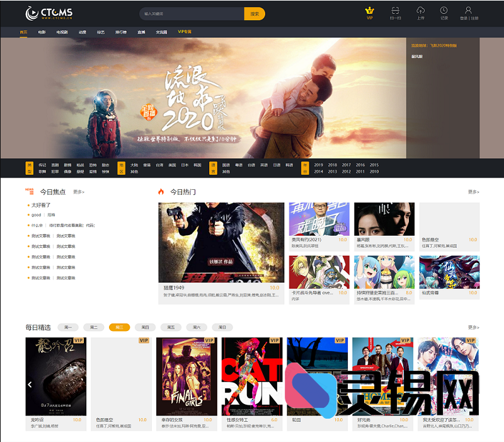Viewport: 504px width, 442px height.
Task: Expand 更多 next to 今日热门
Action: pyautogui.click(x=473, y=192)
